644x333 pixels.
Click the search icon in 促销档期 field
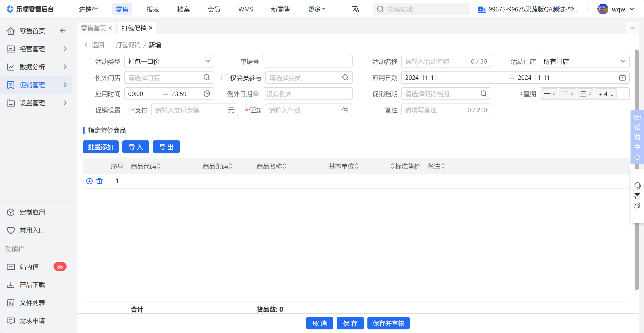[483, 94]
